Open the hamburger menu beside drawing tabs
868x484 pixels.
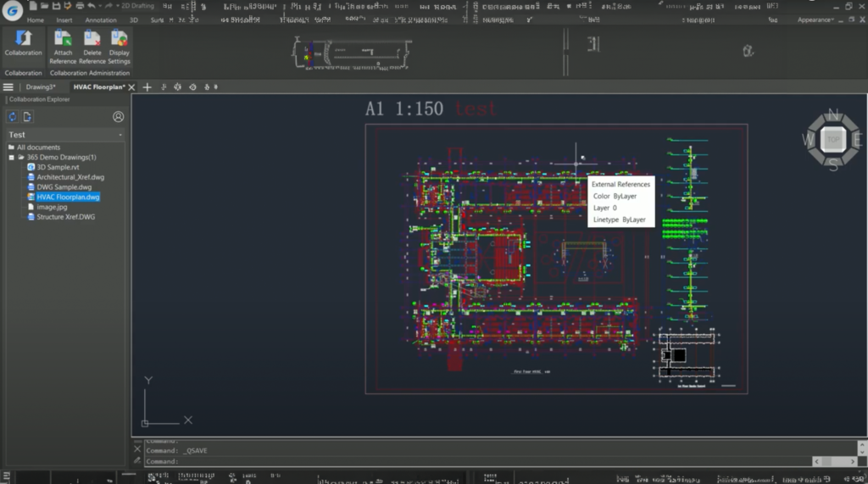click(x=8, y=87)
